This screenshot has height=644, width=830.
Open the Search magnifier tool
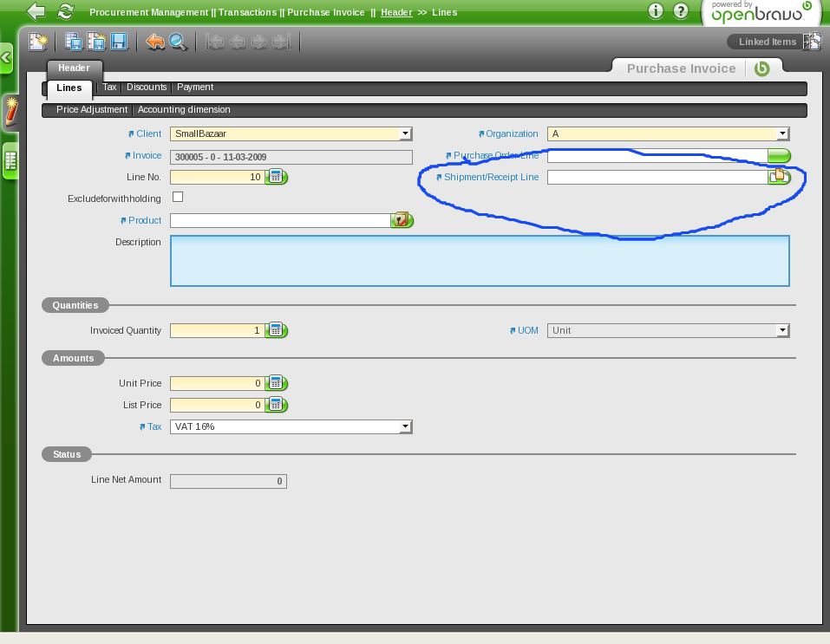pos(179,42)
